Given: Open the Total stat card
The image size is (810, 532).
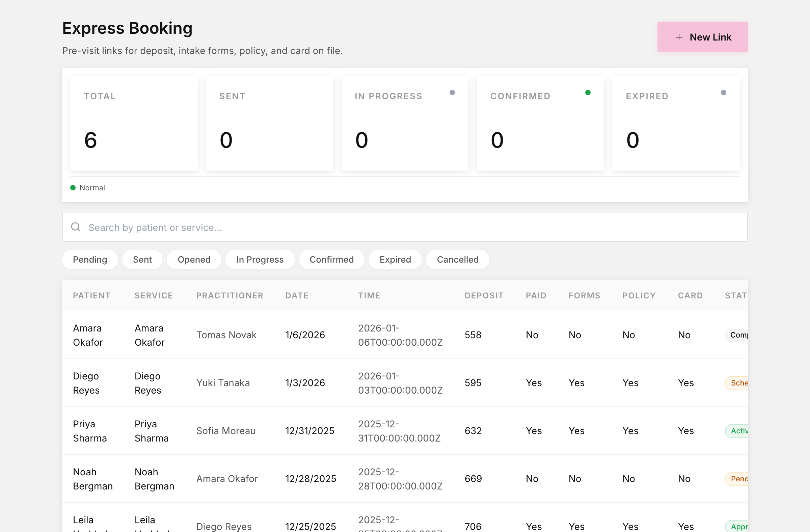Looking at the screenshot, I should coord(134,124).
